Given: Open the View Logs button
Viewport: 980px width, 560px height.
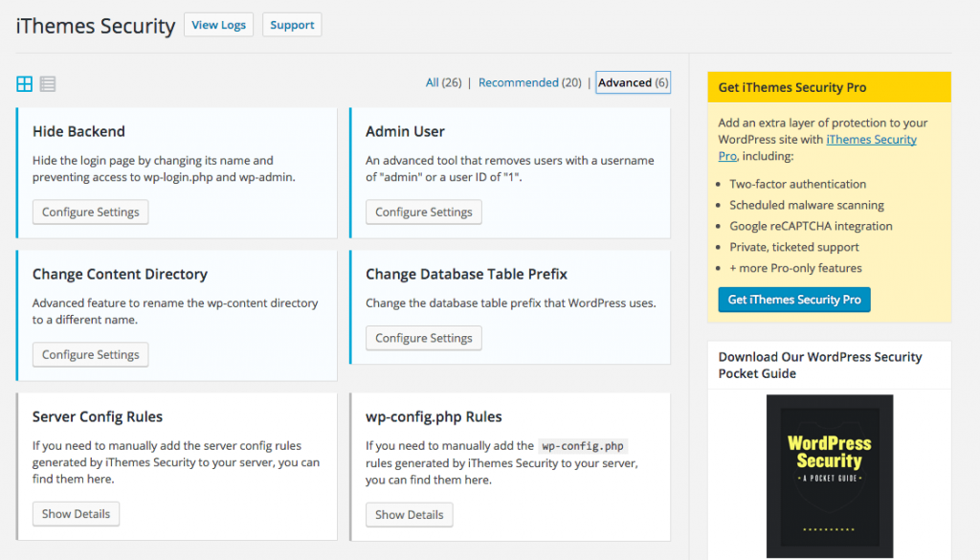Looking at the screenshot, I should (x=218, y=25).
